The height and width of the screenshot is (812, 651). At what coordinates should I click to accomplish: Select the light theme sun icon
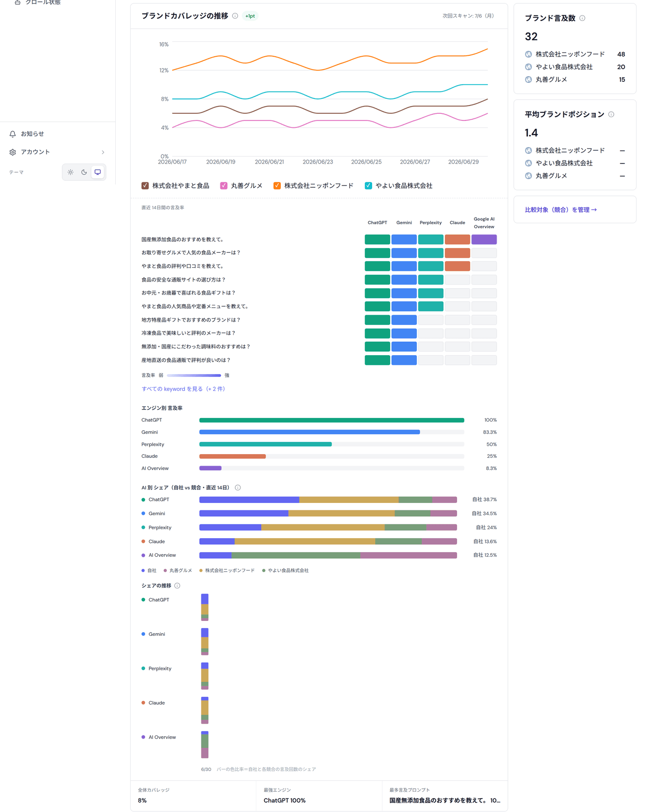click(71, 172)
